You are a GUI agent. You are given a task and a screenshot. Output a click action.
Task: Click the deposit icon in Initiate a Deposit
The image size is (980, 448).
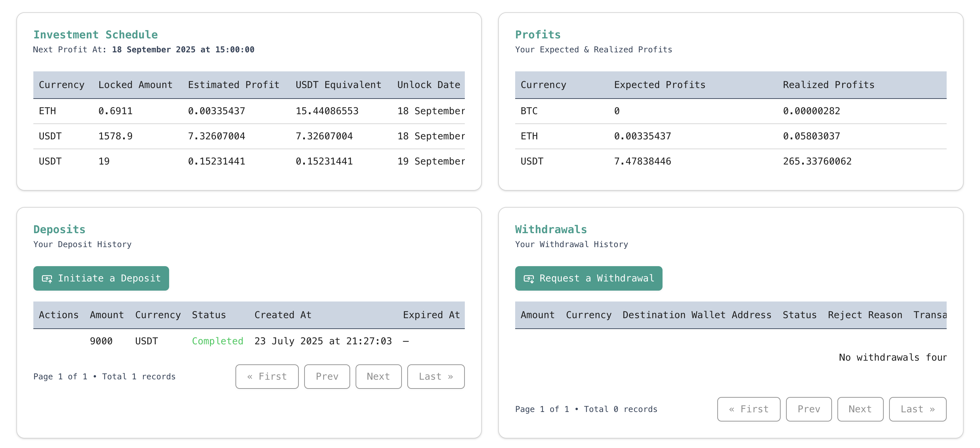pos(47,279)
